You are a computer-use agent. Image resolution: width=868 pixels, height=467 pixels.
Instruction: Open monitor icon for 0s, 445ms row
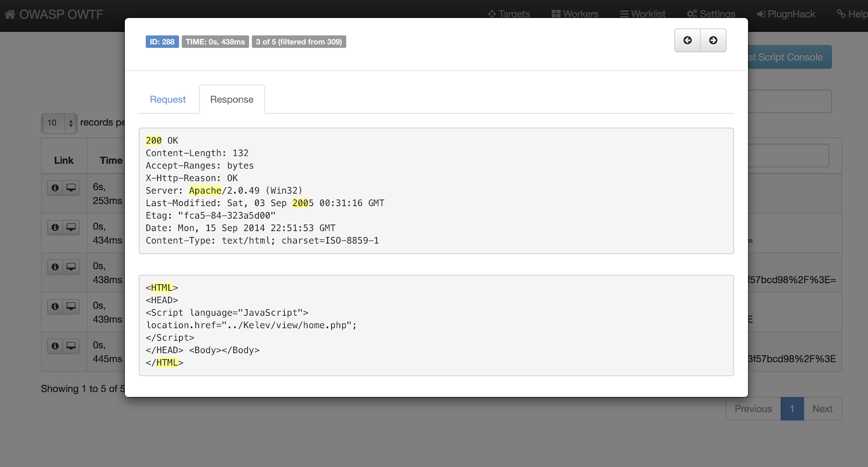[71, 346]
